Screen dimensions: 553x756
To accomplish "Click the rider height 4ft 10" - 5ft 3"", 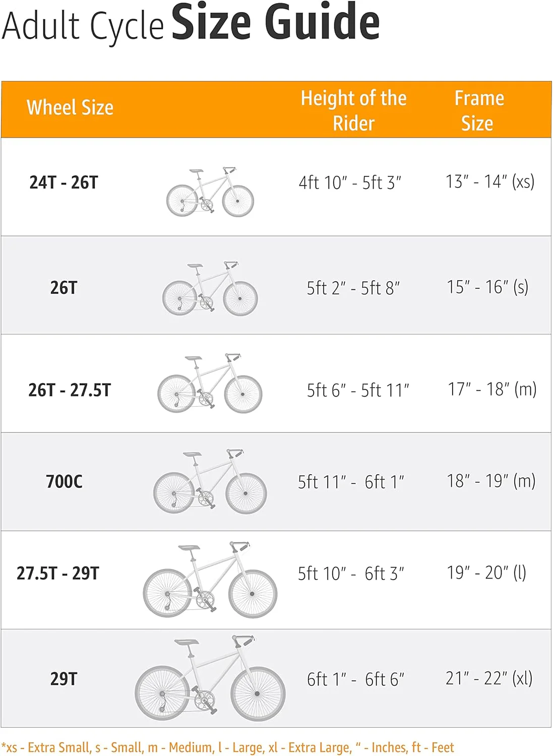I will click(350, 182).
